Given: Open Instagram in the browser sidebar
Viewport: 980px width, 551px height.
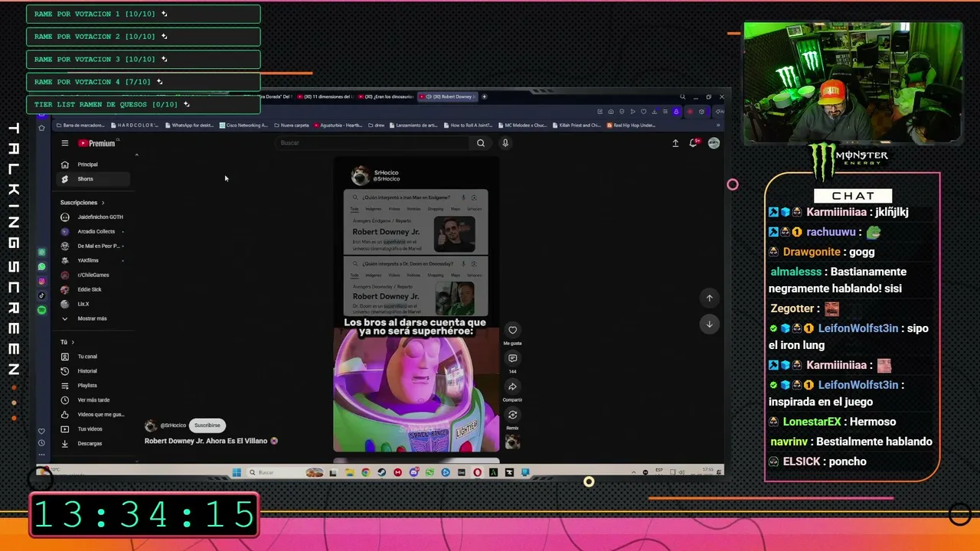Looking at the screenshot, I should point(41,281).
